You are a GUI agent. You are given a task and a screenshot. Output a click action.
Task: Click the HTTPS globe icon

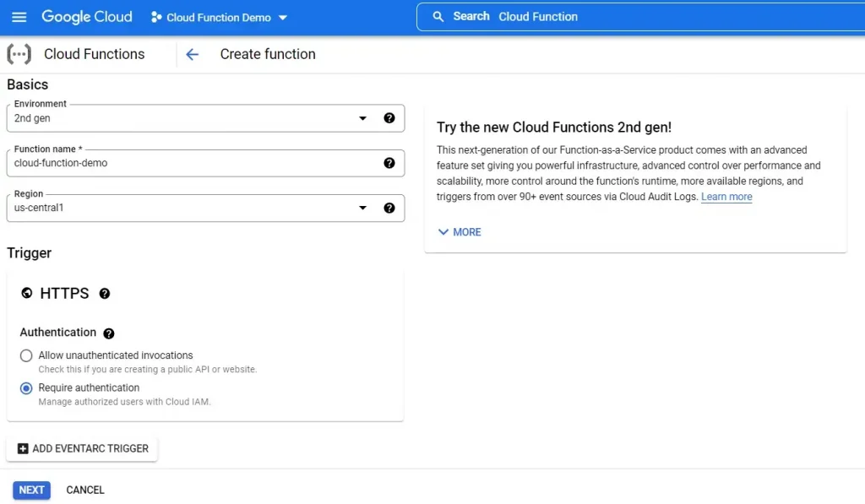tap(26, 293)
